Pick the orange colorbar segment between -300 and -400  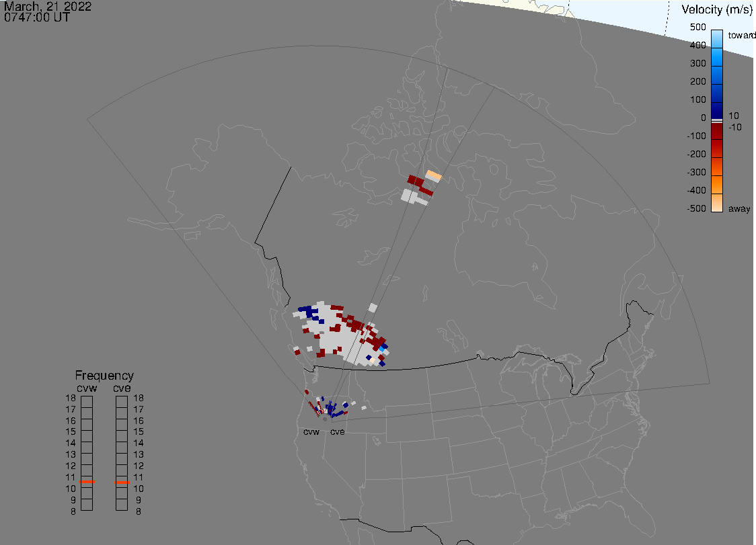pyautogui.click(x=717, y=185)
